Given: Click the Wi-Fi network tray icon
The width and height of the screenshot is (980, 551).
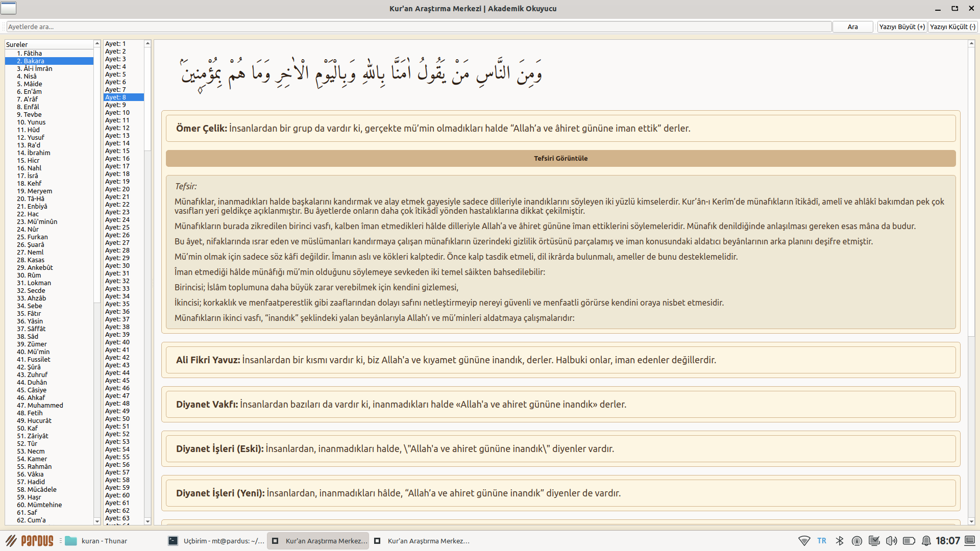Looking at the screenshot, I should tap(804, 541).
